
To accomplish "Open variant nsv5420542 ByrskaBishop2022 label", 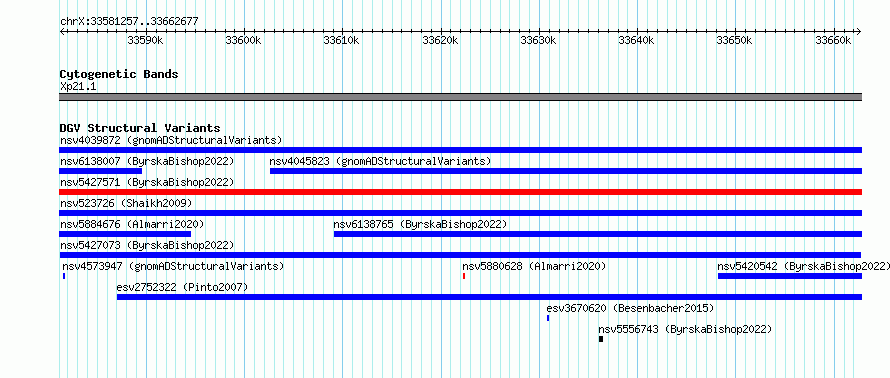I will [803, 266].
